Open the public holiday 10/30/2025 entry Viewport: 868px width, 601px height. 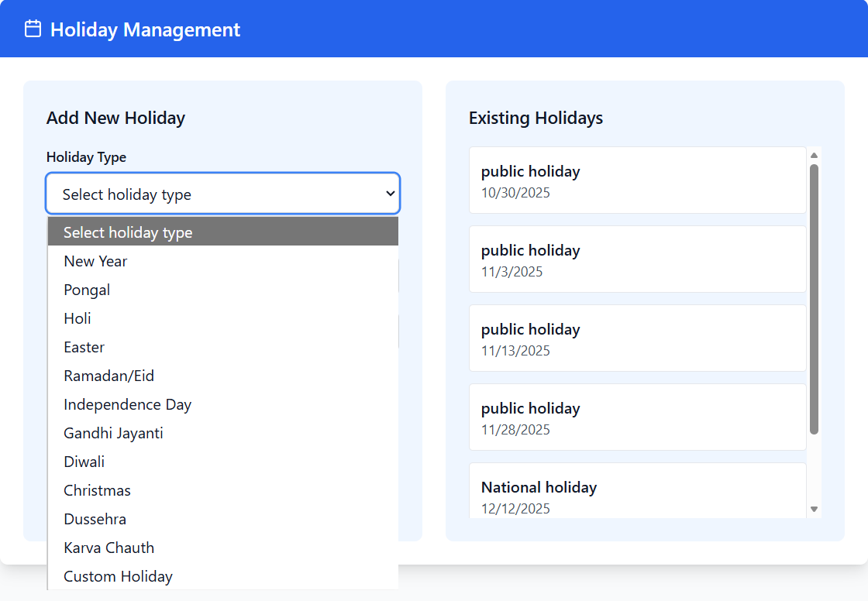coord(637,180)
